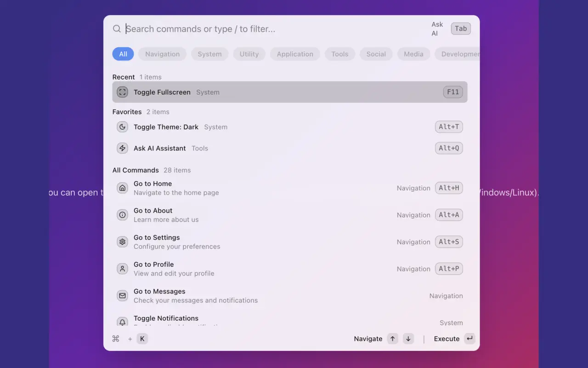Click the bell icon for Toggle Notifications
Screen dimensions: 588x368
pos(122,322)
